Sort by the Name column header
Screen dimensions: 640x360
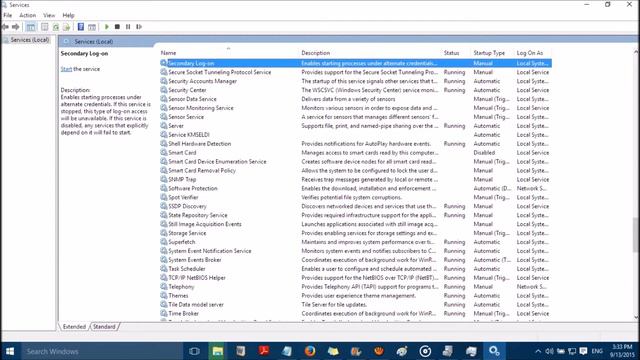coord(168,53)
